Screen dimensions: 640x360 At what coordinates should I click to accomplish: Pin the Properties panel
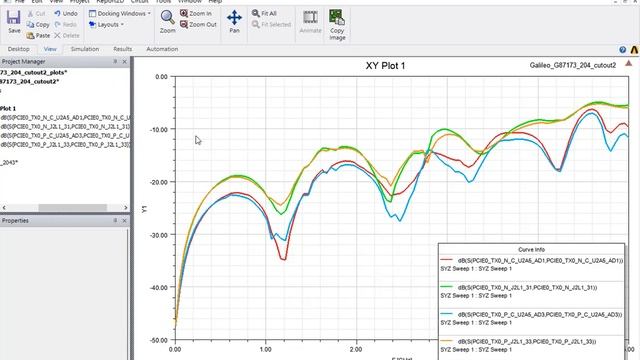(x=115, y=220)
